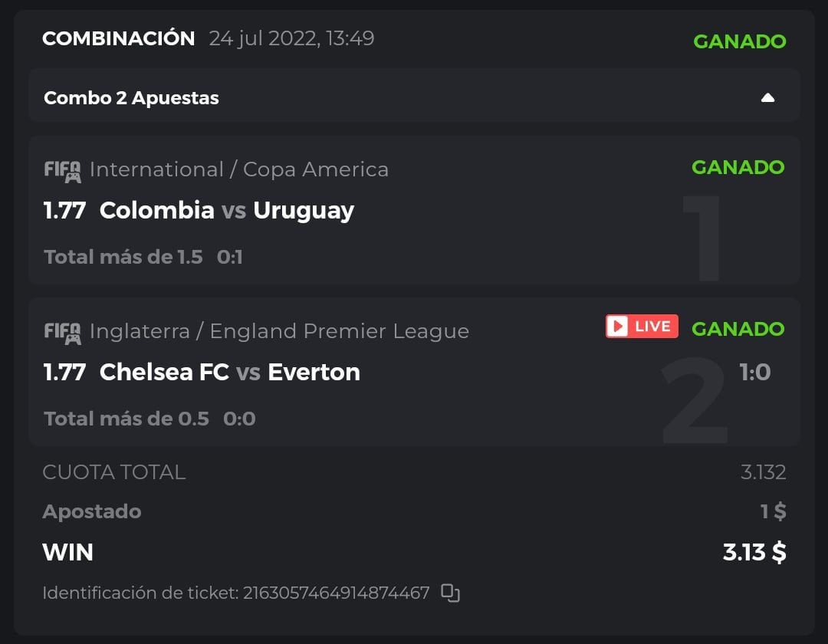Click the top GANADO status of the combination
The image size is (828, 644).
pos(739,41)
